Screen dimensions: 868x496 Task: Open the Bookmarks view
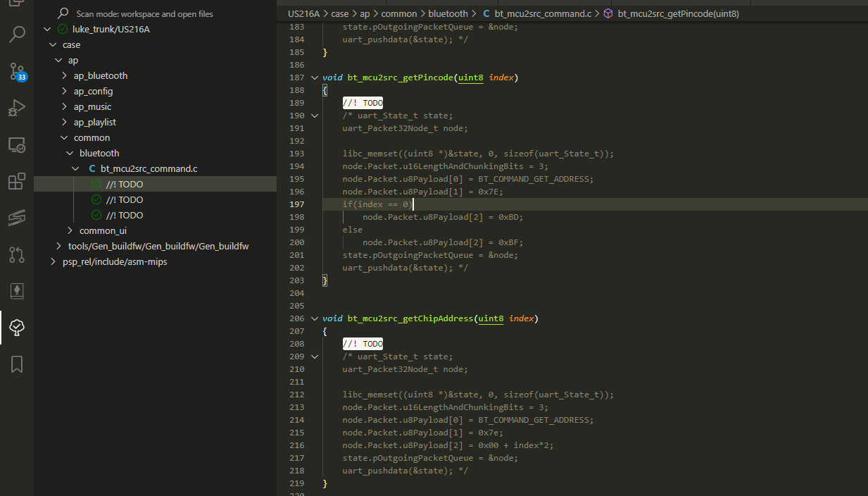click(17, 364)
